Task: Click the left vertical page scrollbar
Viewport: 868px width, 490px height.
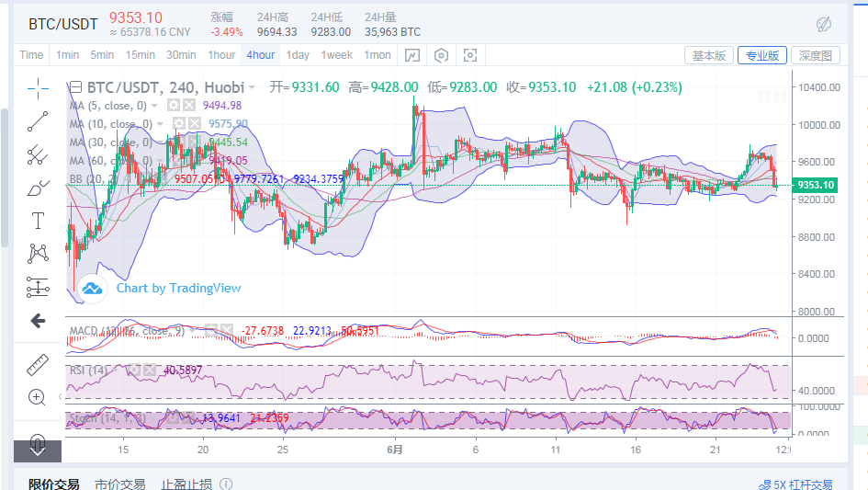Action: click(5, 177)
